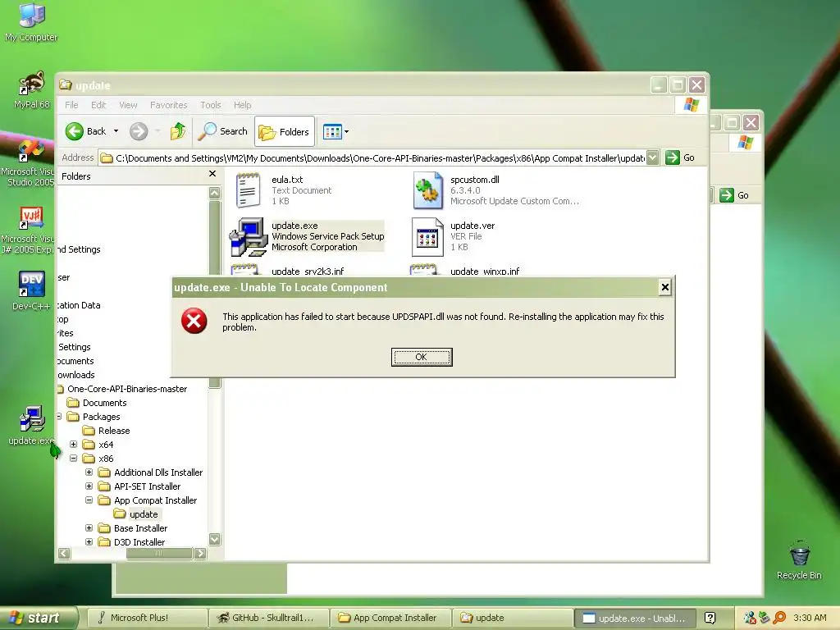Open the Edit menu
This screenshot has height=630, width=840.
point(98,105)
